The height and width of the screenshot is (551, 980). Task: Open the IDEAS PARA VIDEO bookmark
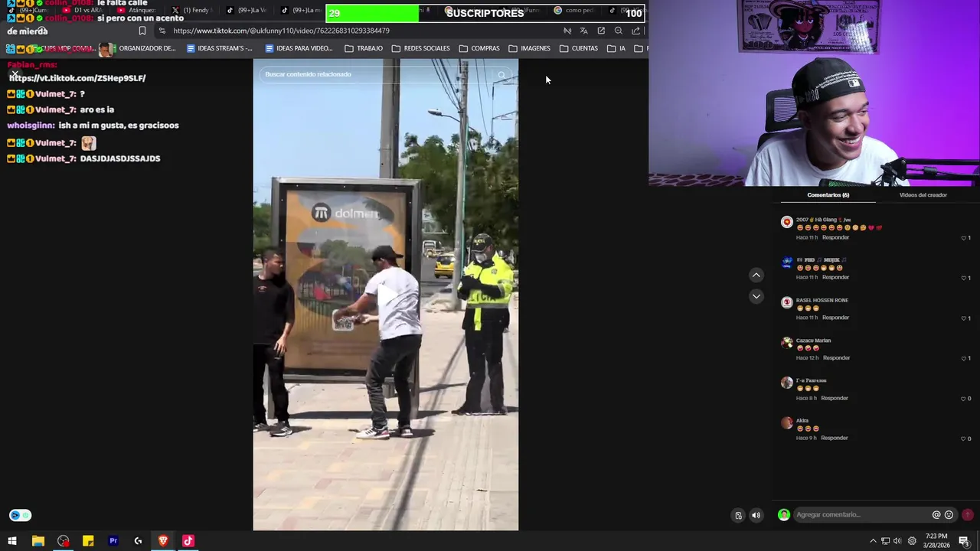pos(299,48)
